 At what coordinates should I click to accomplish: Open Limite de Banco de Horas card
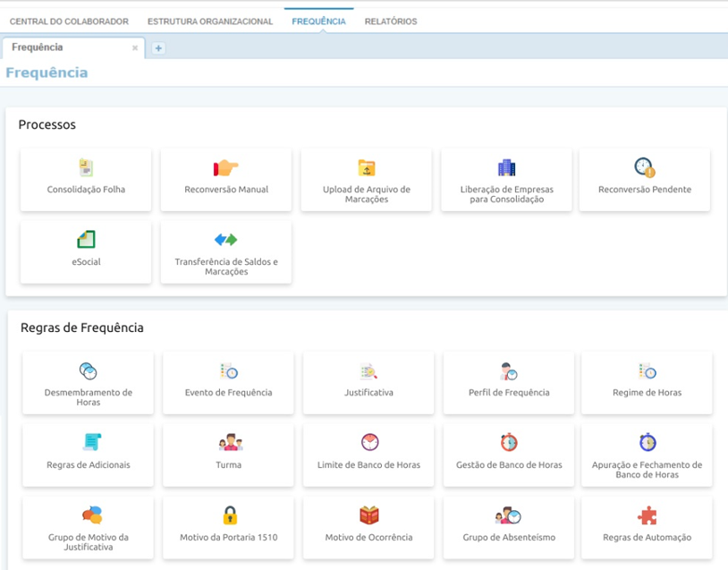[368, 454]
